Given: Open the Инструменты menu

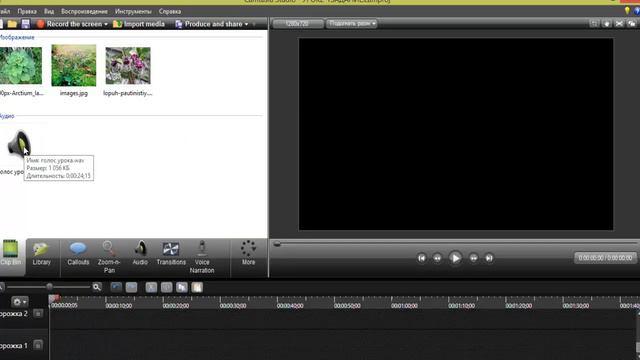Looking at the screenshot, I should coord(133,11).
